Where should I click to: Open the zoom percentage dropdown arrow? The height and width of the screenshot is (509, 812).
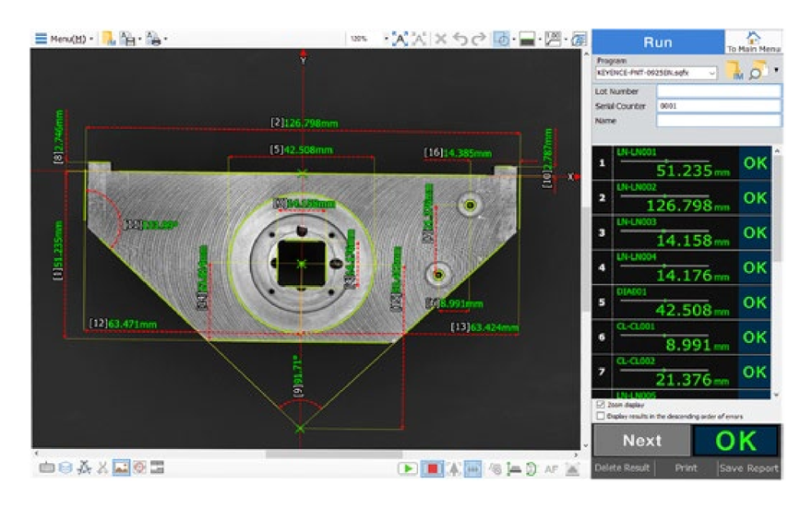pos(387,39)
